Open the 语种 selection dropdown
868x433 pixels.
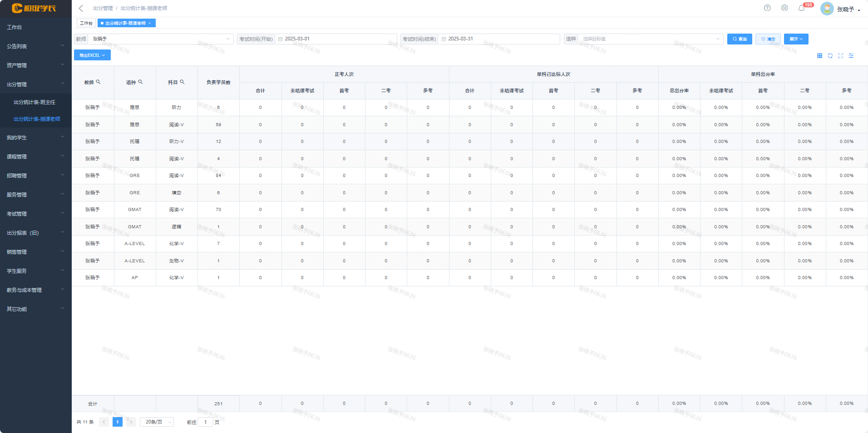[x=650, y=39]
